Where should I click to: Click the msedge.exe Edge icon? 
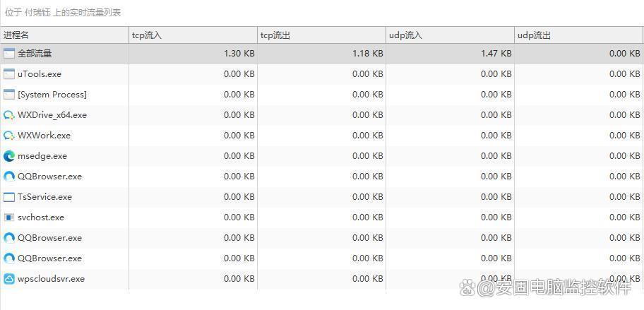[x=9, y=156]
